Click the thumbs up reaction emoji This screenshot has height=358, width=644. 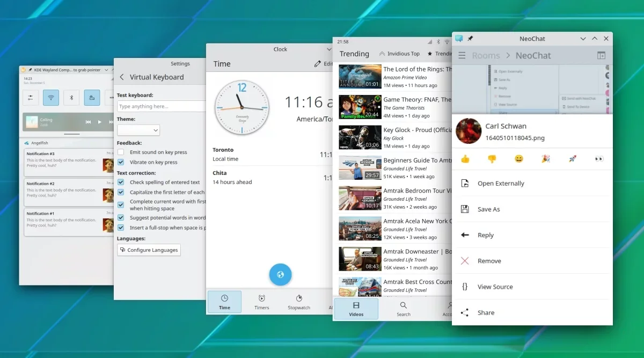pos(465,159)
